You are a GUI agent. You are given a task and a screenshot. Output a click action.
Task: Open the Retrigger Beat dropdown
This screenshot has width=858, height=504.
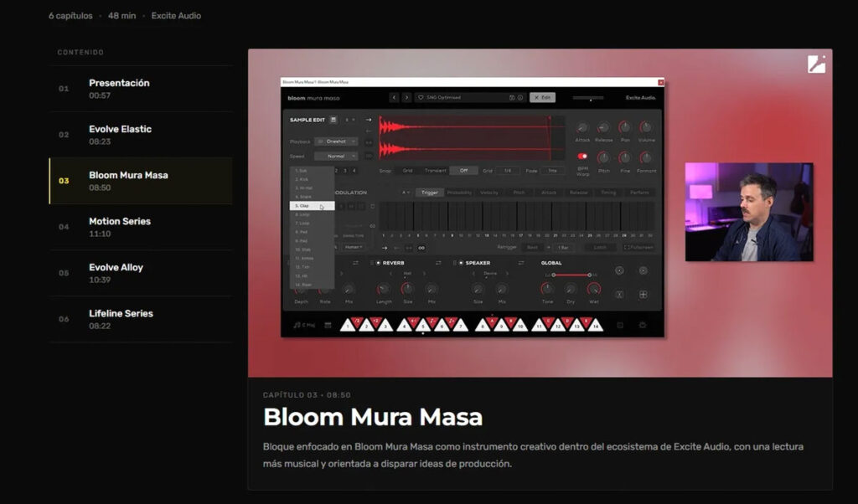click(x=532, y=248)
